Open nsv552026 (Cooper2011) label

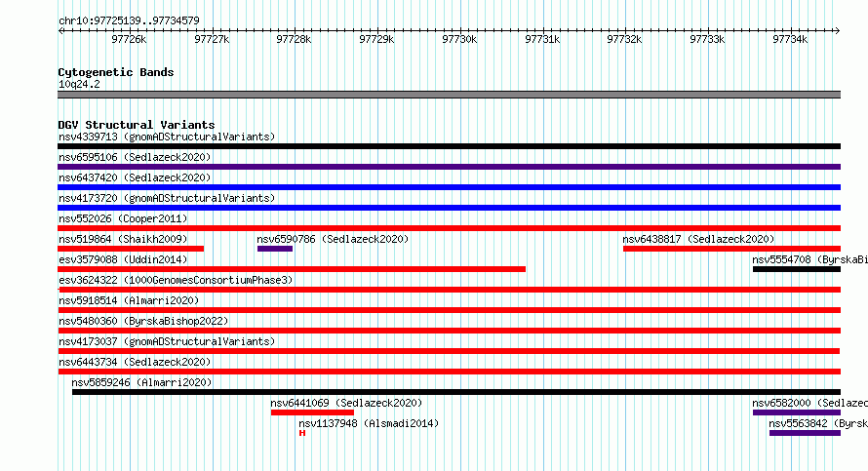pos(123,218)
